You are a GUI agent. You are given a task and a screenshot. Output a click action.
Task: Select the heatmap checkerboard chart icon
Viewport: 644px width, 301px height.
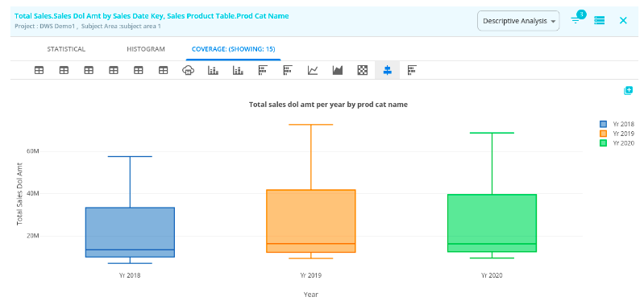tap(362, 71)
